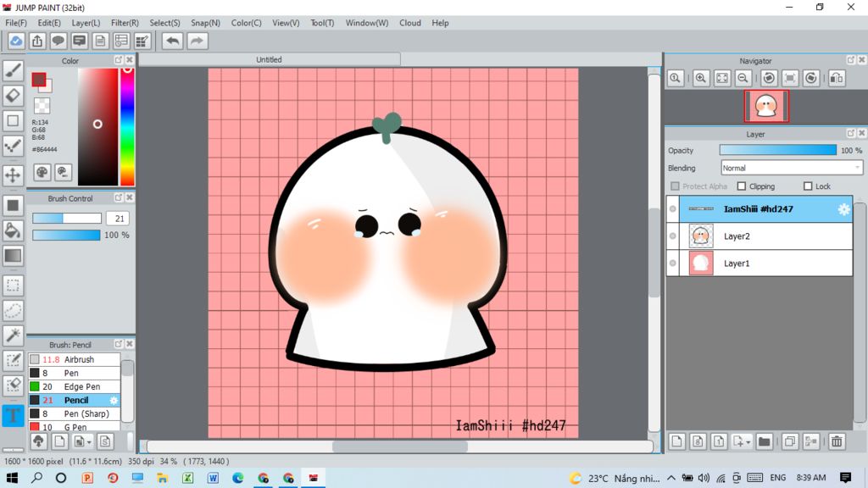Hide Layer2 visibility
Viewport: 868px width, 488px height.
pyautogui.click(x=672, y=236)
